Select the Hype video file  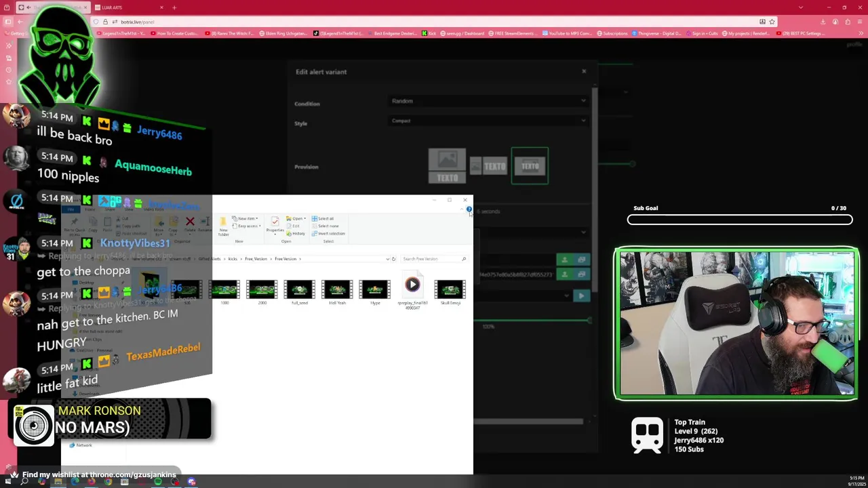point(375,292)
